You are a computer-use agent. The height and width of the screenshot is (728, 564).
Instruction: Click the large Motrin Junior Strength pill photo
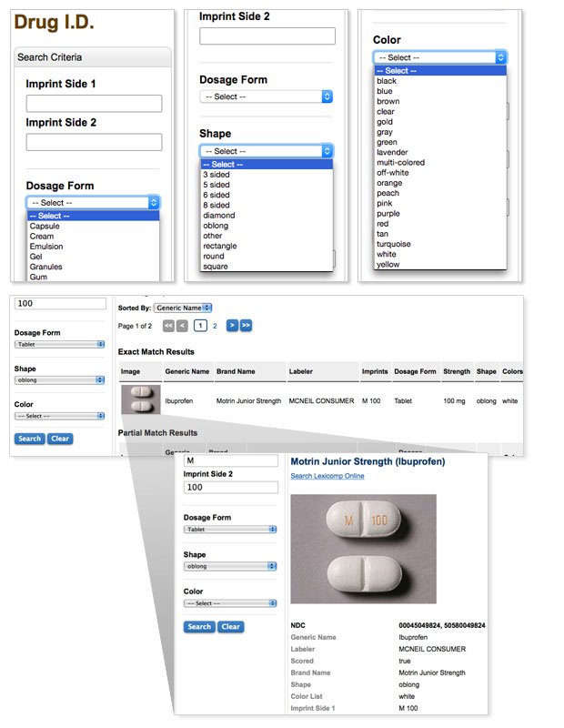point(363,549)
